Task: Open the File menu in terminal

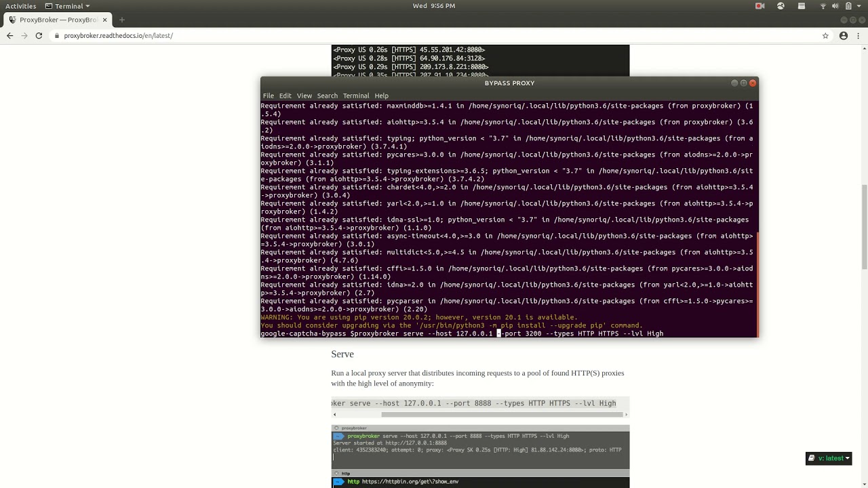Action: point(269,96)
